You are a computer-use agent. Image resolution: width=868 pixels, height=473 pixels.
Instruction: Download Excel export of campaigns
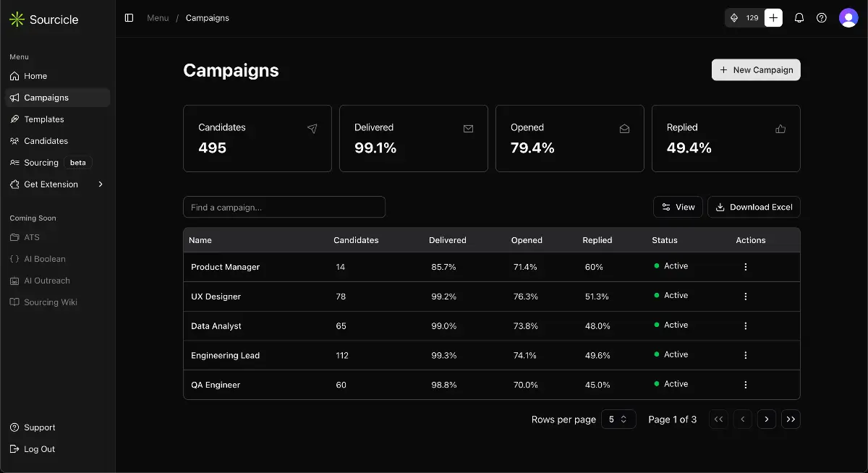[754, 207]
